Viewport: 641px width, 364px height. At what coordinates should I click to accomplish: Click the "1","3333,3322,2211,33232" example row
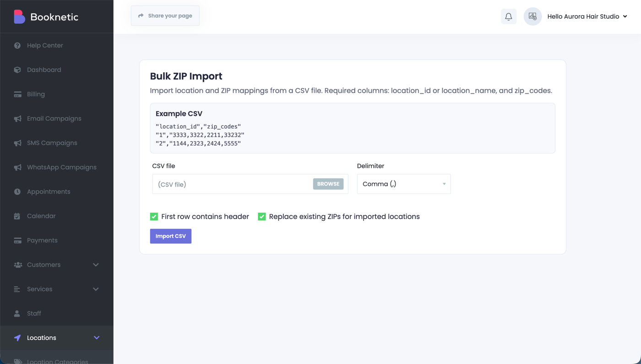tap(200, 135)
